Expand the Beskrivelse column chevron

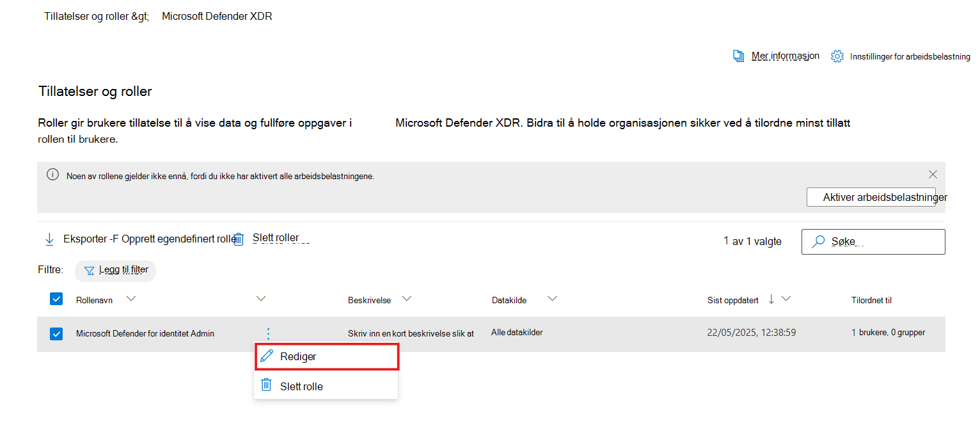coord(406,299)
